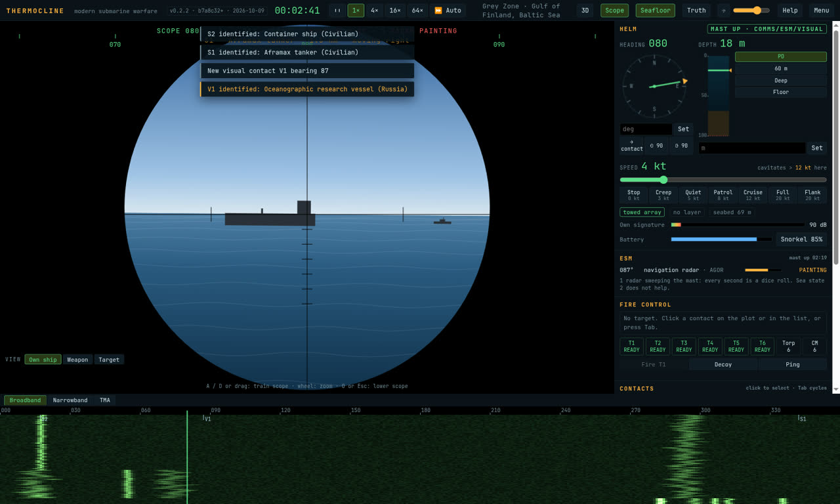Adjust the speed slider

click(723, 180)
